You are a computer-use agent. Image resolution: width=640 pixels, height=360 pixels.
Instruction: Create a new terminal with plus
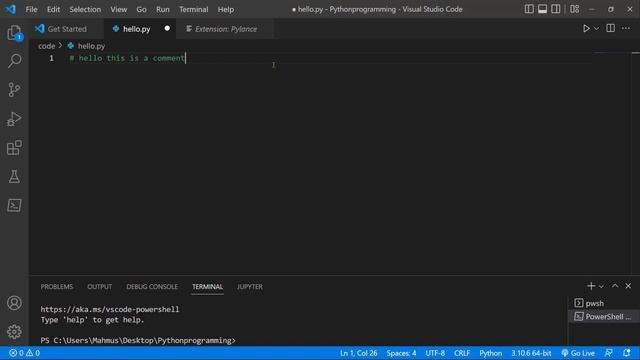pyautogui.click(x=591, y=286)
